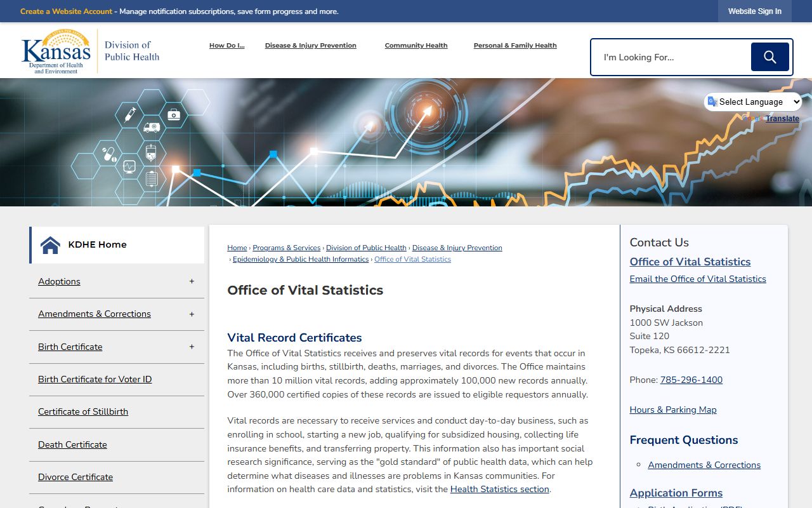
Task: Open the How Do I... menu
Action: click(226, 46)
